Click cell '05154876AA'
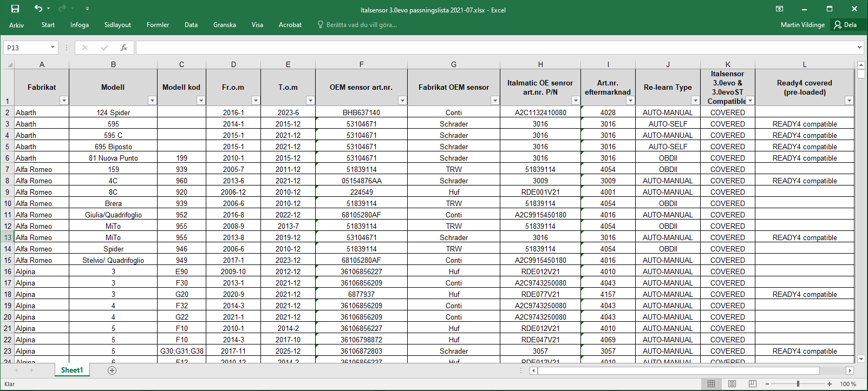The image size is (868, 391). click(361, 181)
